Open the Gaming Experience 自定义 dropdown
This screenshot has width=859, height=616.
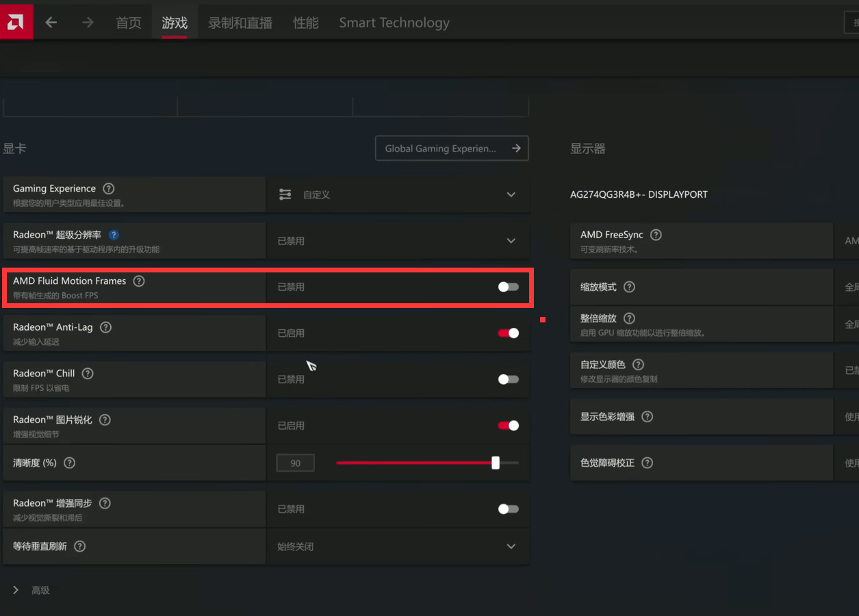[511, 194]
